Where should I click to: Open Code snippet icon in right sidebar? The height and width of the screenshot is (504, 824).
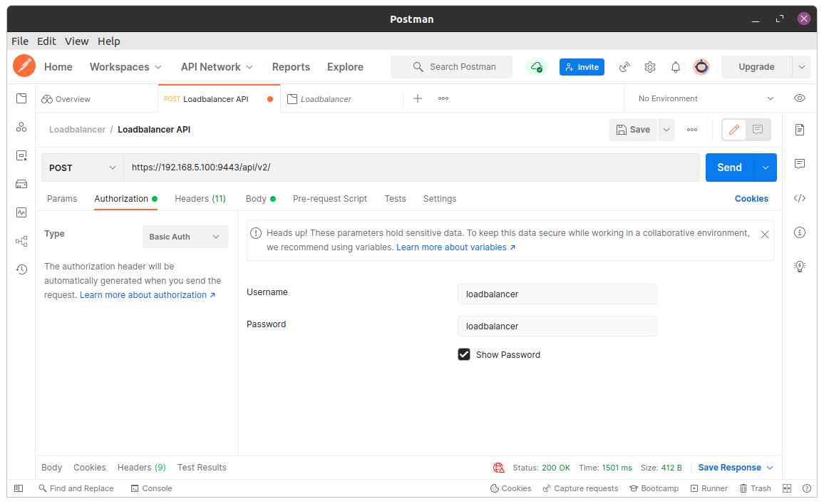tap(800, 198)
